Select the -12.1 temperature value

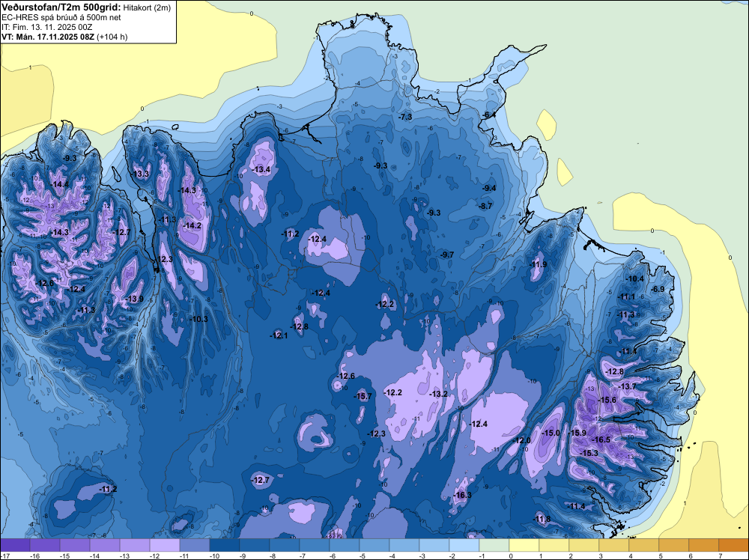[279, 335]
